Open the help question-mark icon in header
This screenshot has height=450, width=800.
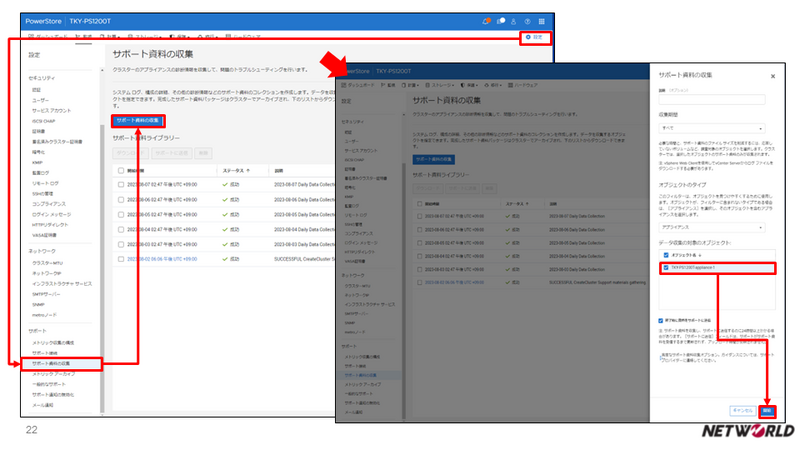click(528, 21)
